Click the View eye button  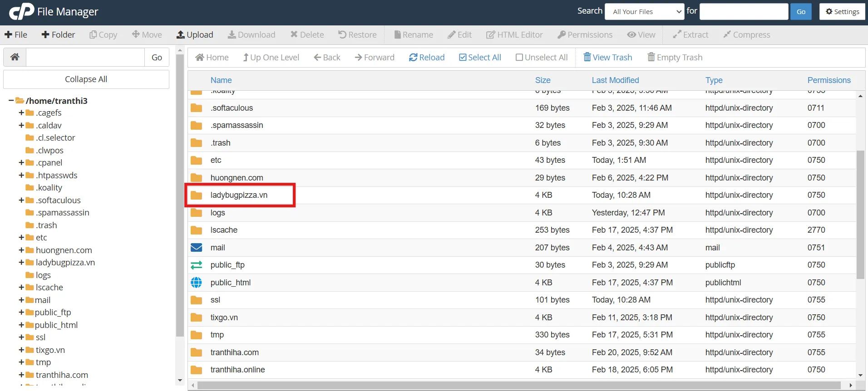pos(641,34)
